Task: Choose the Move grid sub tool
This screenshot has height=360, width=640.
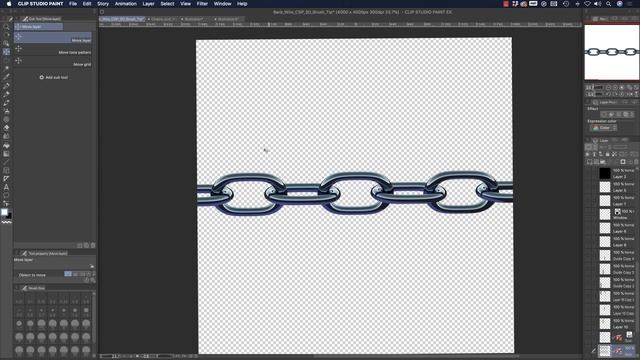Action: [53, 62]
